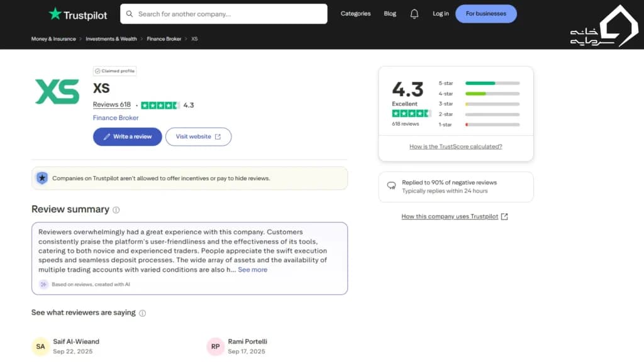Focus the Search for another company field
Image resolution: width=644 pixels, height=362 pixels.
[224, 14]
